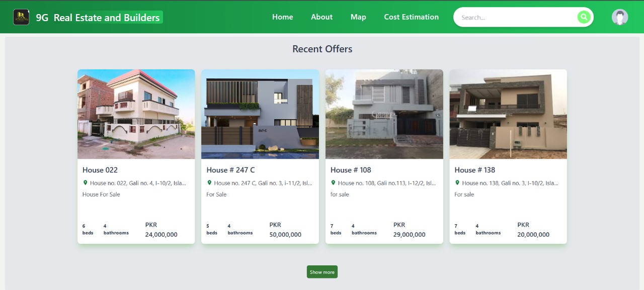Click the Show more button

tap(322, 272)
